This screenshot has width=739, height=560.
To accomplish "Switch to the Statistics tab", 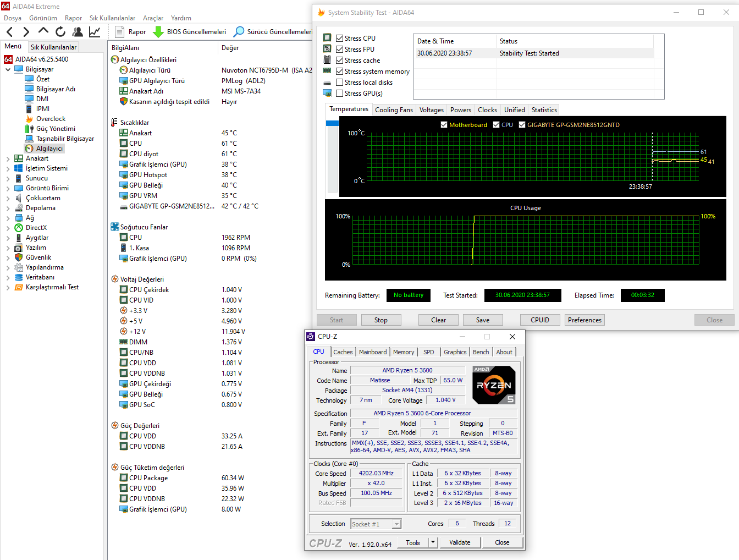I will pos(544,110).
